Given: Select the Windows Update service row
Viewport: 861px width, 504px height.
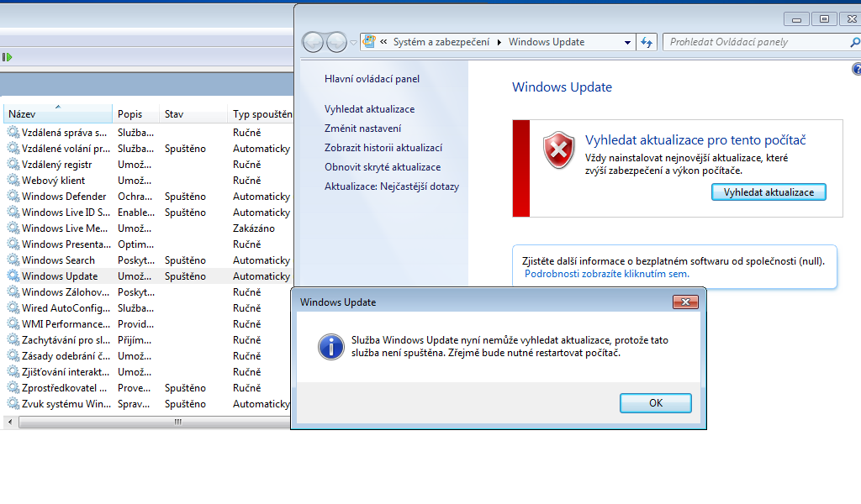Looking at the screenshot, I should pos(60,276).
